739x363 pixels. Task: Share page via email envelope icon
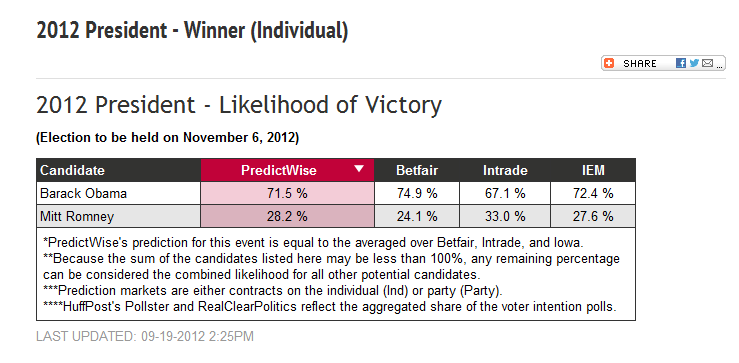tap(707, 63)
